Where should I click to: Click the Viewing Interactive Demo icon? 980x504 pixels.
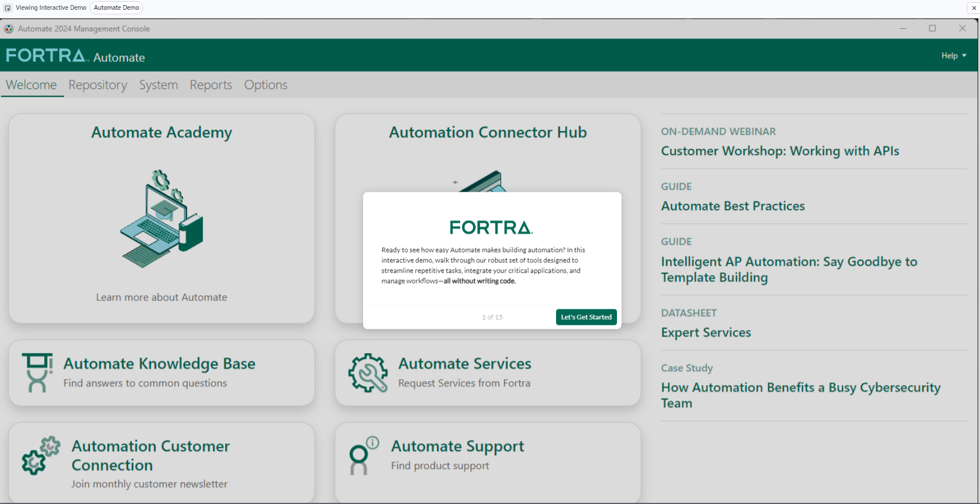pyautogui.click(x=8, y=8)
